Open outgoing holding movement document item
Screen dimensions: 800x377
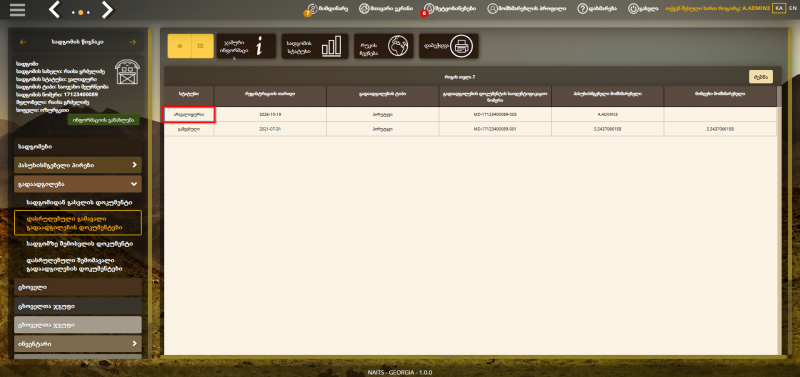pyautogui.click(x=79, y=203)
